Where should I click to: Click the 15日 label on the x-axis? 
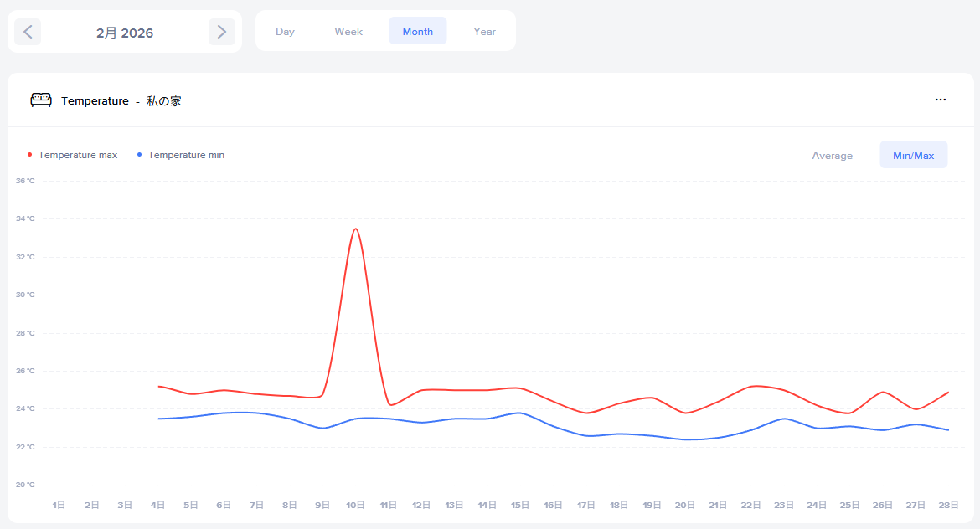tap(520, 505)
